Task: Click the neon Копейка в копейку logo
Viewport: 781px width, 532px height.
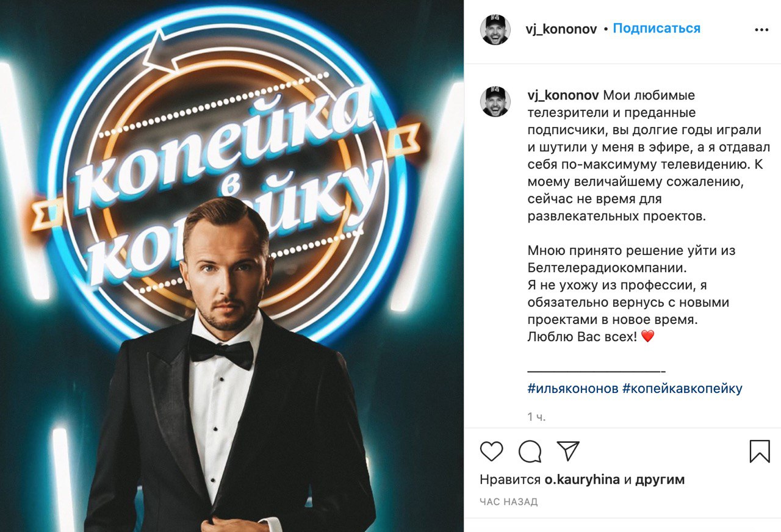Action: [x=226, y=177]
